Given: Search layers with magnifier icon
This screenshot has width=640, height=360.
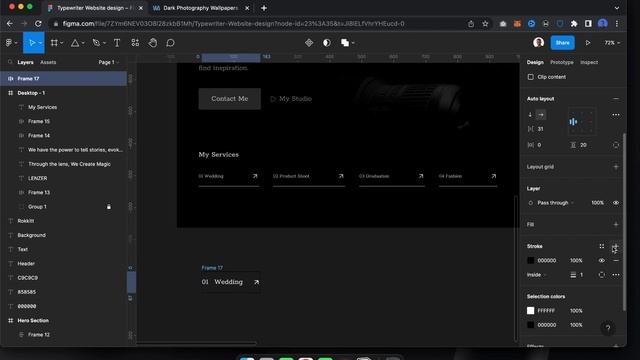Looking at the screenshot, I should pos(10,62).
